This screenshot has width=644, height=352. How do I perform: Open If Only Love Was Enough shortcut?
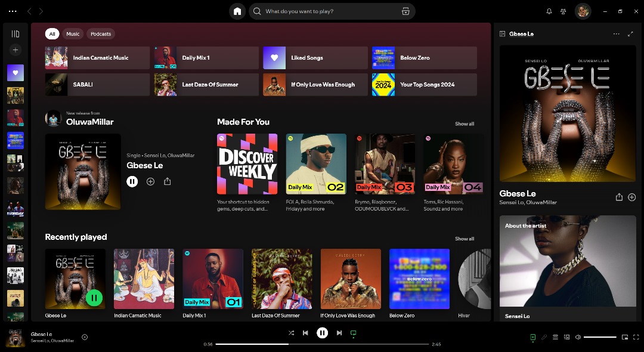coord(315,85)
